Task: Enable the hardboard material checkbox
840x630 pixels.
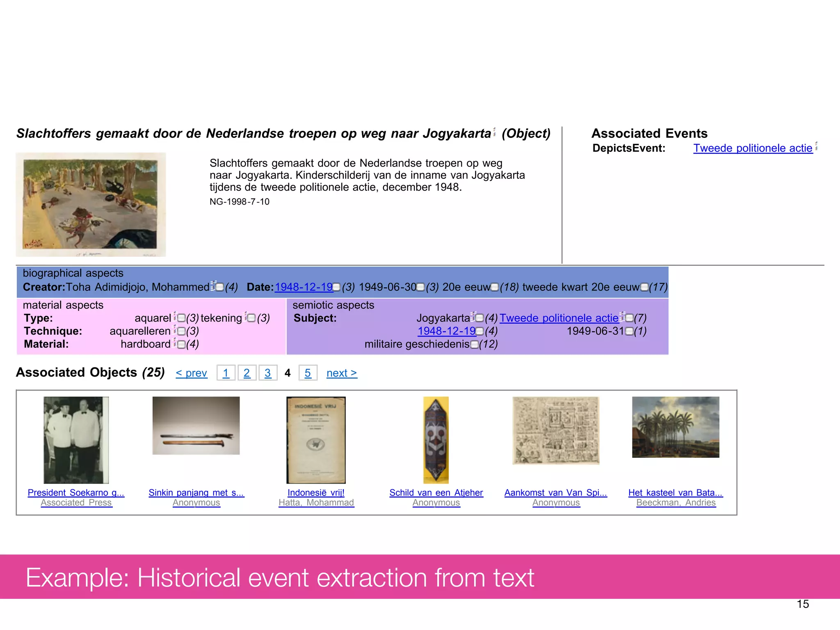Action: pyautogui.click(x=181, y=345)
